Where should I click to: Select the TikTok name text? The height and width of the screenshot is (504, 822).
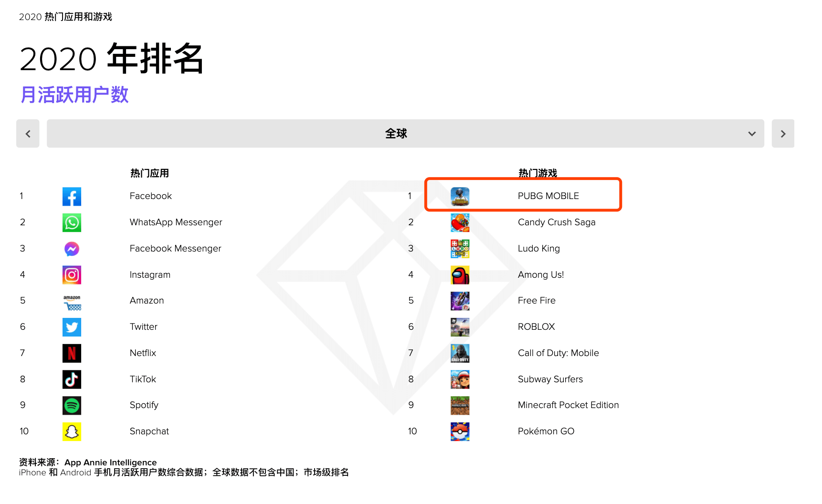(x=143, y=379)
